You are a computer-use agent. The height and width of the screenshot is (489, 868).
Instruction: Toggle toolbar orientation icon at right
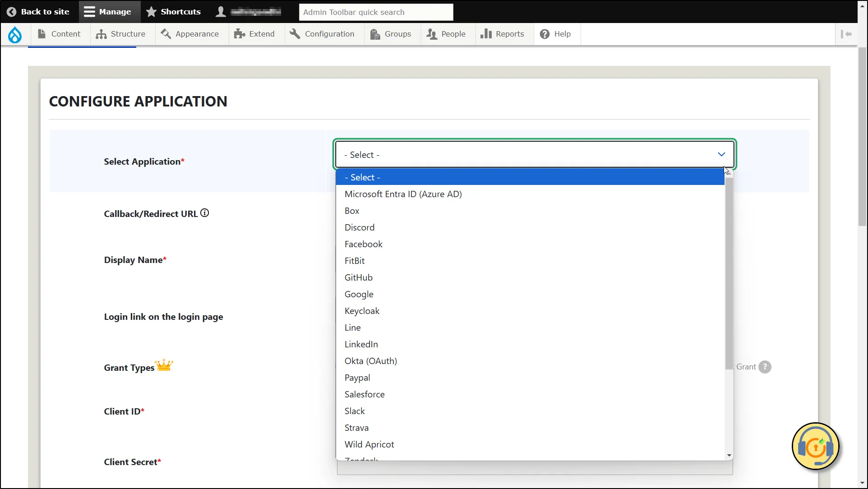(x=846, y=34)
